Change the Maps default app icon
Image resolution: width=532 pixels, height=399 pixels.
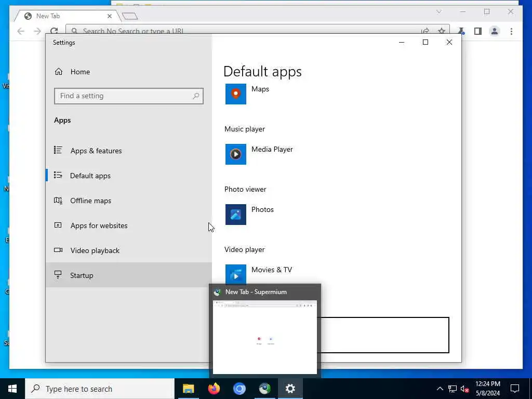pyautogui.click(x=236, y=94)
